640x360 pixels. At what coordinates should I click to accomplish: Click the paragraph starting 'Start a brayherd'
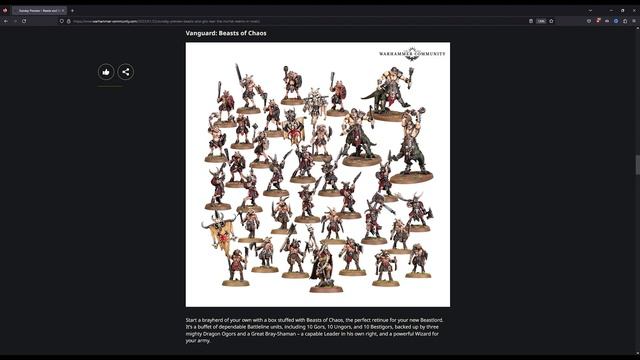coord(314,330)
